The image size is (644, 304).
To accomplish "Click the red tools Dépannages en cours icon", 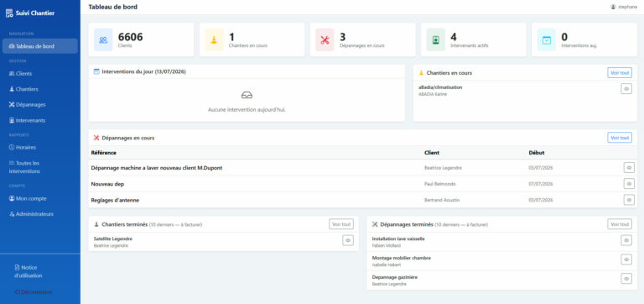I will (325, 40).
